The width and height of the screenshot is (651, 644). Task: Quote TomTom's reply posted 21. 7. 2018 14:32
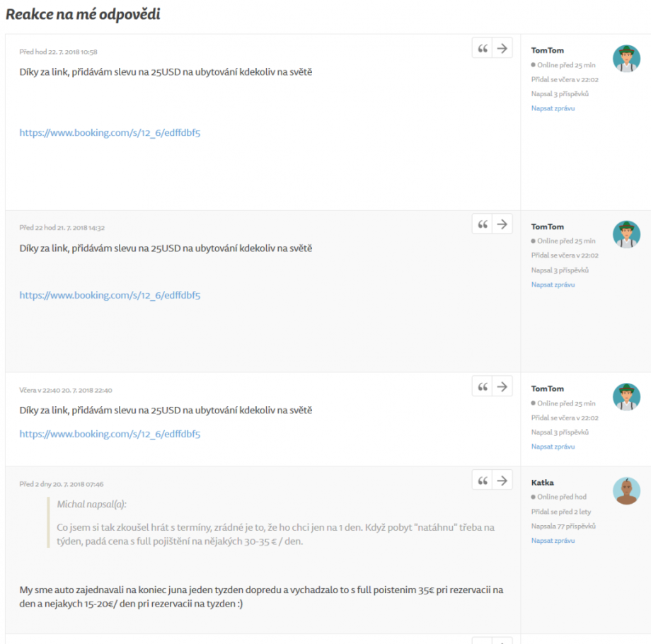tap(483, 224)
